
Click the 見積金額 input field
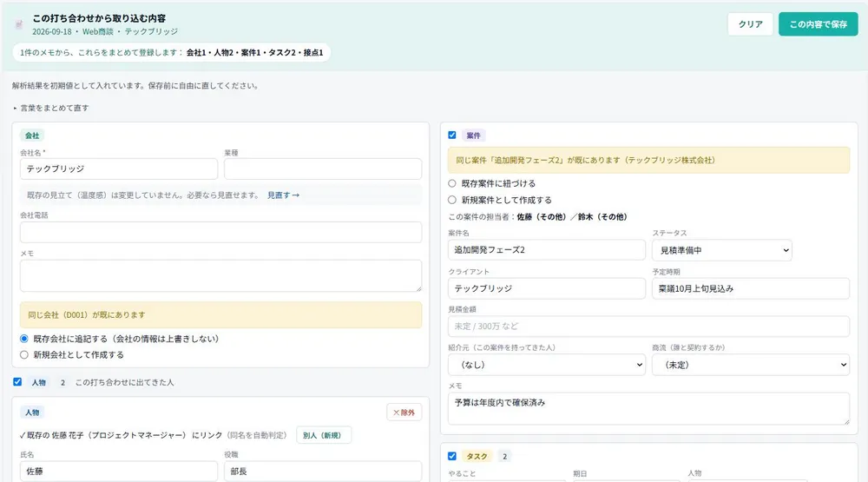(648, 327)
